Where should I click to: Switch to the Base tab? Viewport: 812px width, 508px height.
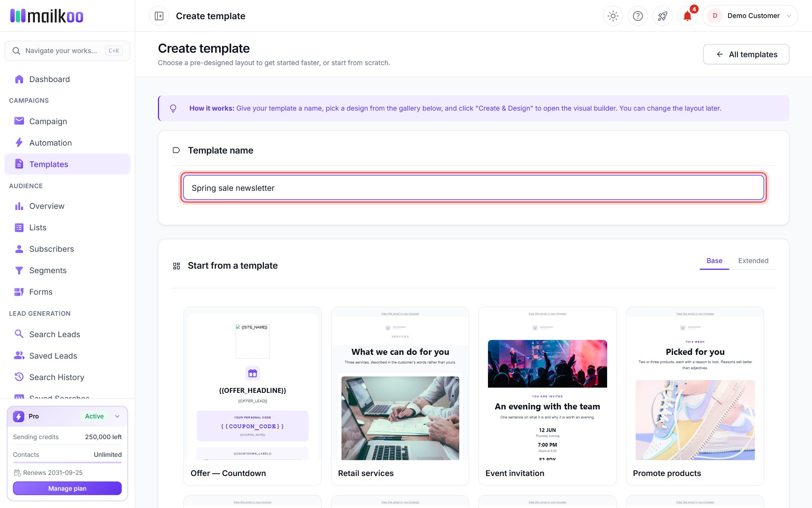[714, 261]
